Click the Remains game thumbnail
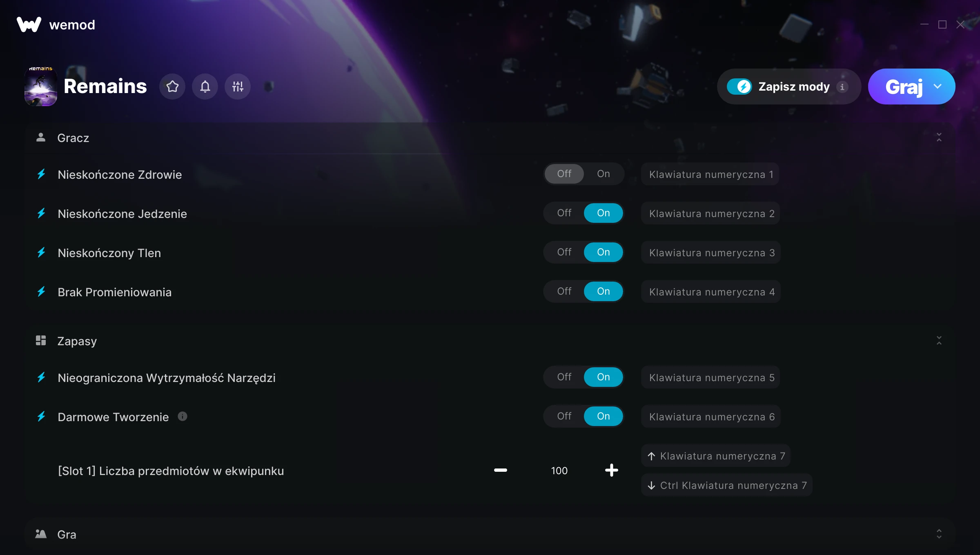 (41, 87)
